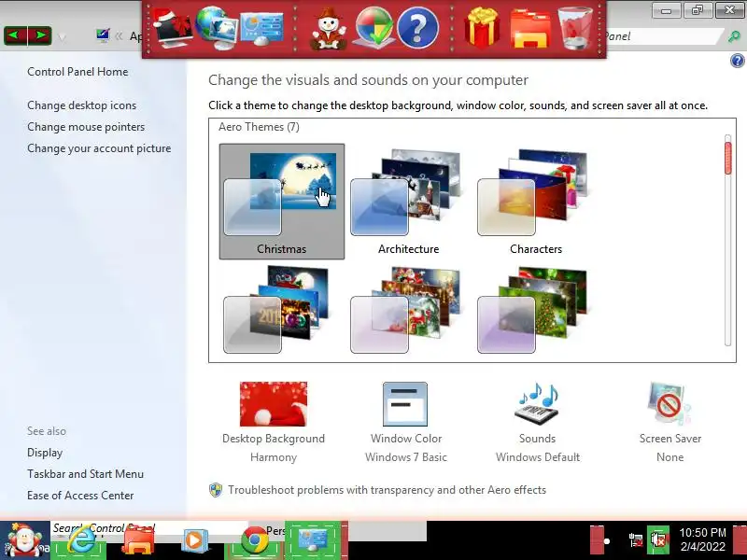Open the red folder icon in dock
The image size is (747, 560).
(529, 29)
